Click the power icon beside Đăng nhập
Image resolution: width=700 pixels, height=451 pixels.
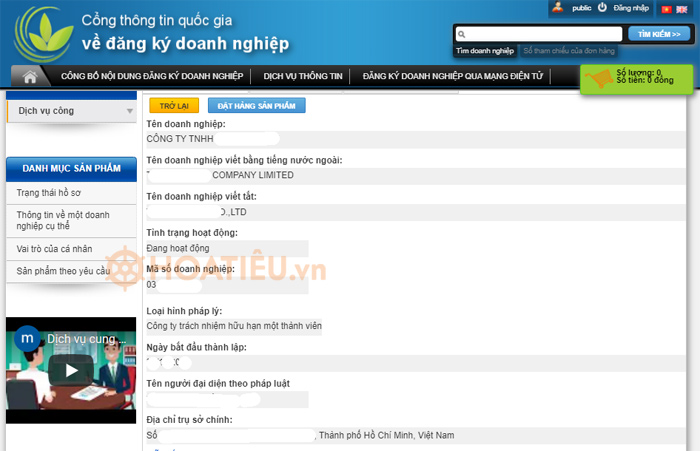[602, 7]
